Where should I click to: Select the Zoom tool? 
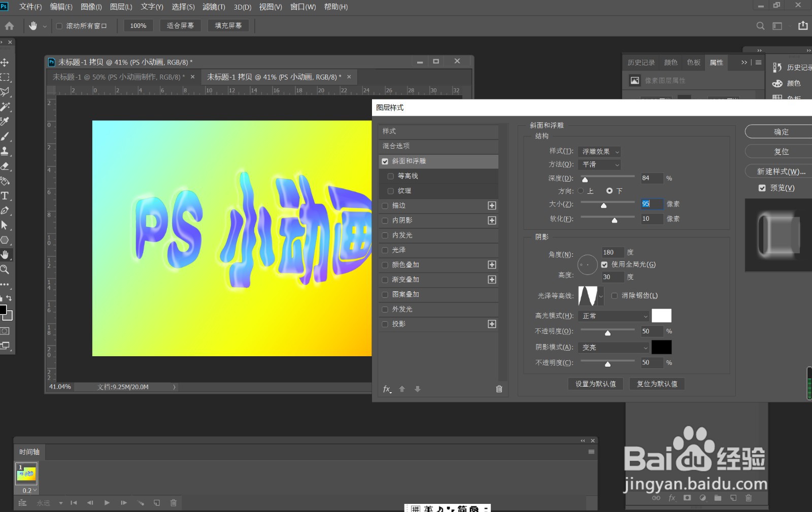click(6, 270)
